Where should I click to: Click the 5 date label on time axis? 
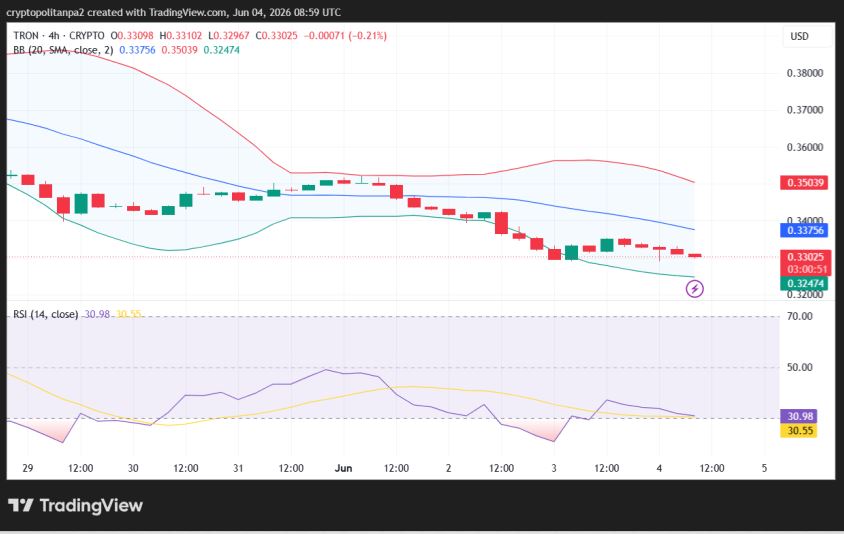(x=764, y=468)
